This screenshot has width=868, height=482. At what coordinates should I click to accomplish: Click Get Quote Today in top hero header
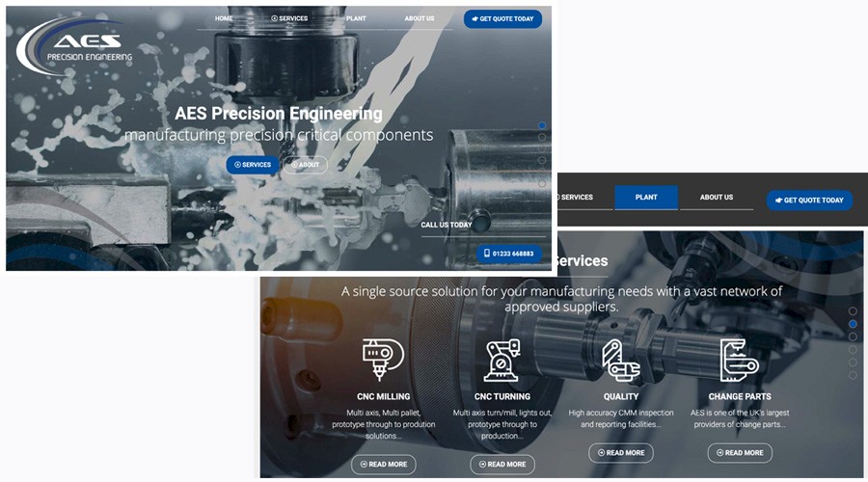point(502,19)
